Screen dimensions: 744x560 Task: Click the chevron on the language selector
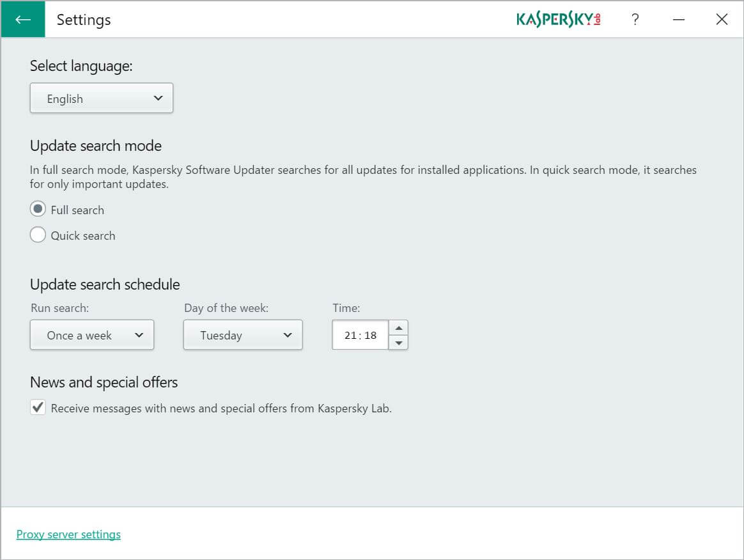[159, 98]
